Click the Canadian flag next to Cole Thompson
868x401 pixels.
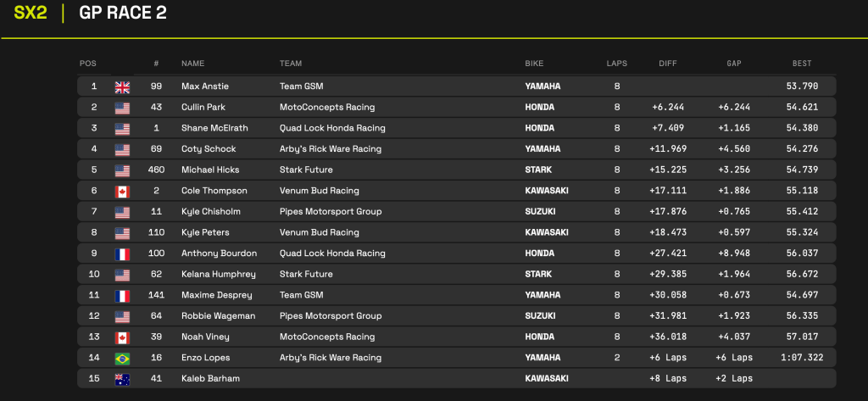click(x=122, y=191)
